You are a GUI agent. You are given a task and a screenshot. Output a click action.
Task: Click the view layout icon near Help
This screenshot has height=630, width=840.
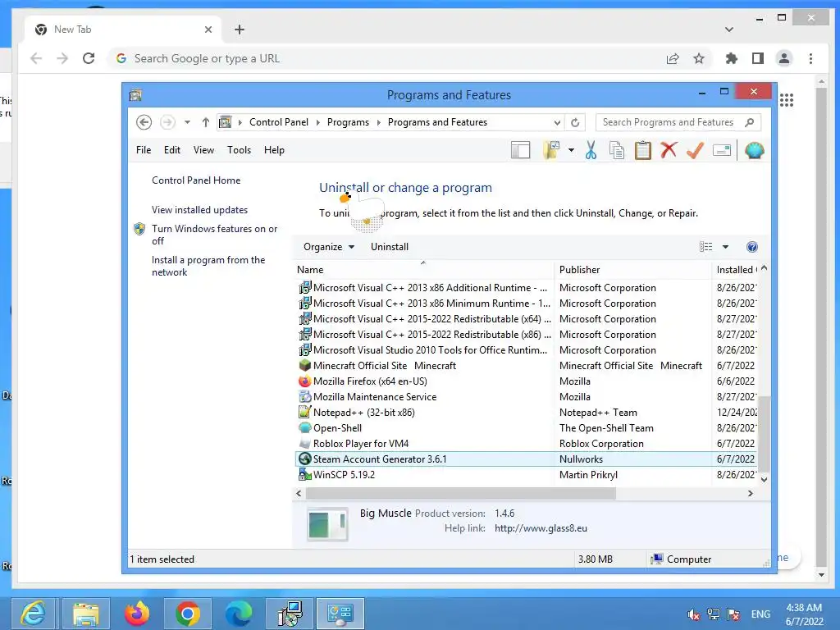pyautogui.click(x=706, y=247)
